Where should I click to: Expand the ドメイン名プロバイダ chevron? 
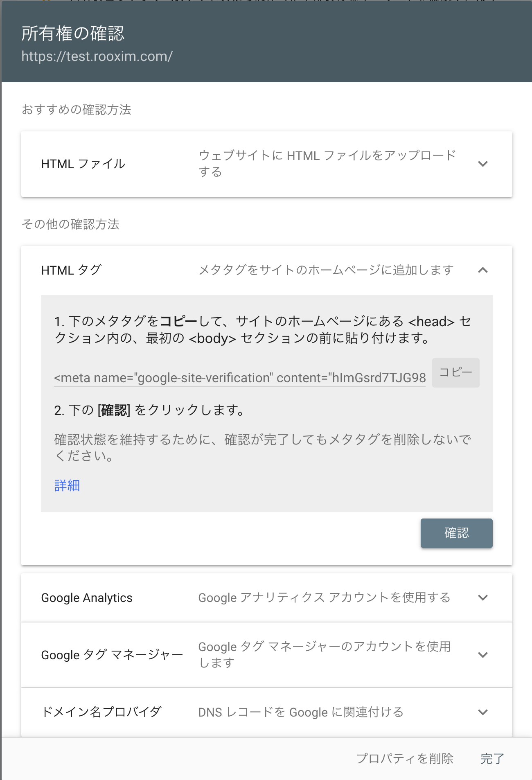tap(483, 712)
